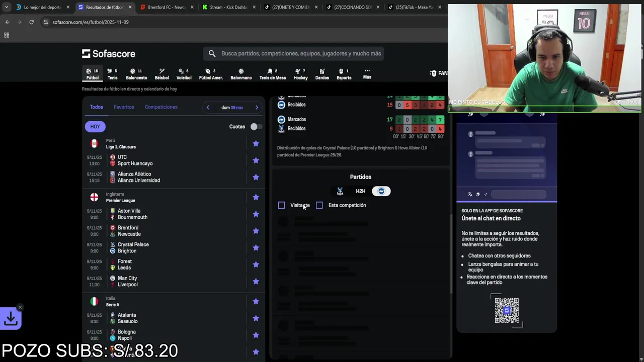Favorite the Brentford vs Newcastle match
Screen dimensions: 644x362
(x=256, y=231)
